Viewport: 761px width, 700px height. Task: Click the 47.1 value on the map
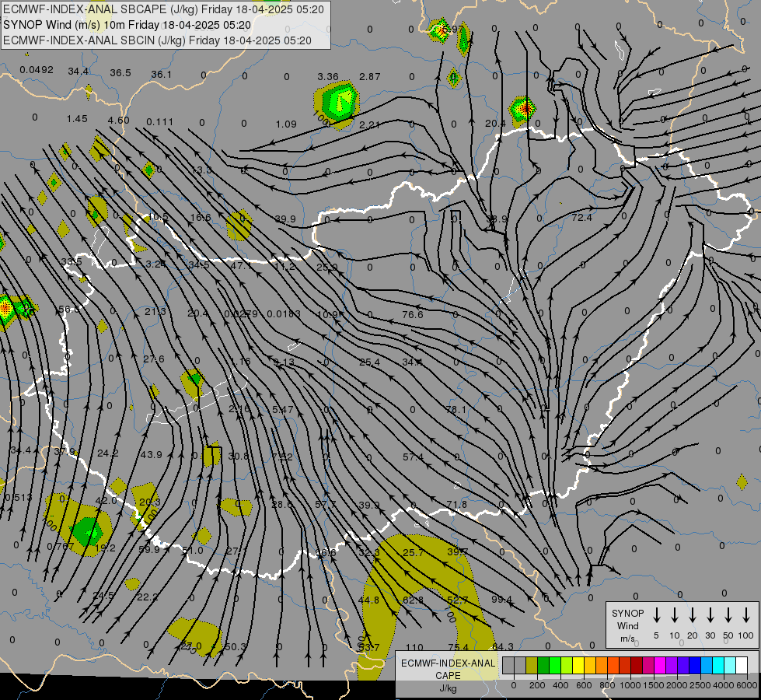(x=241, y=265)
